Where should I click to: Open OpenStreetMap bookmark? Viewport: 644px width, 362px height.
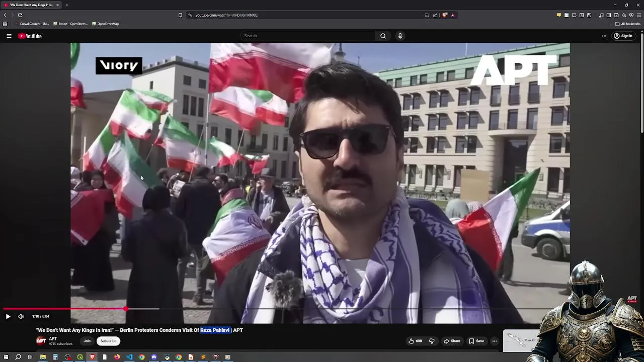pos(105,24)
